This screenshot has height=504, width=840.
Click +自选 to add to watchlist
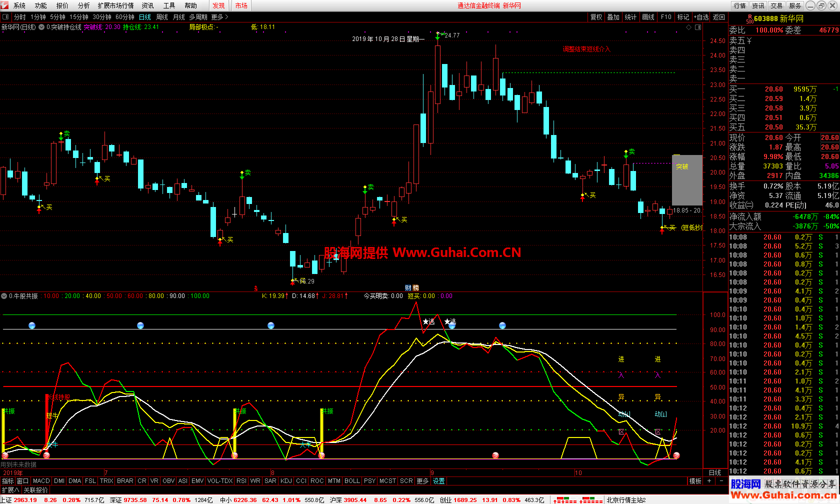(x=701, y=17)
